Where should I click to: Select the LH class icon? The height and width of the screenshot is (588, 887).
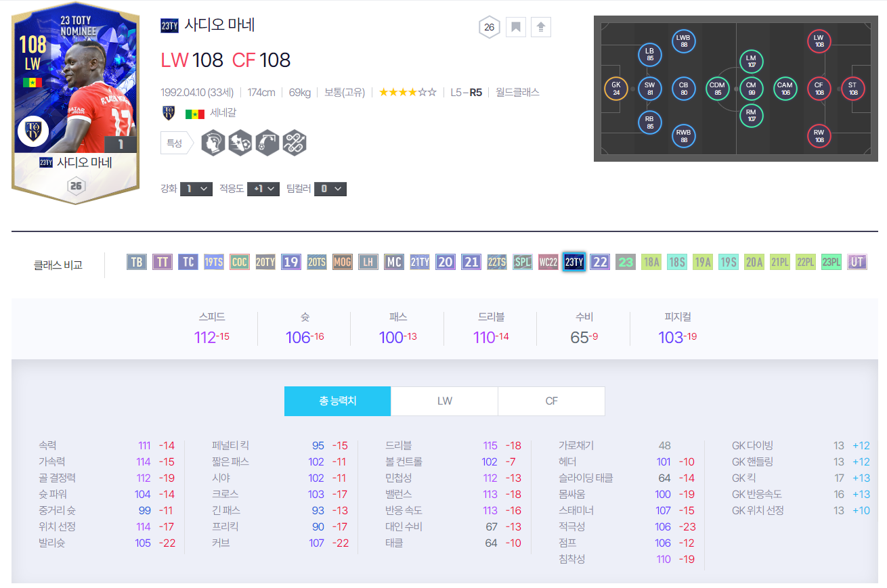(x=368, y=262)
